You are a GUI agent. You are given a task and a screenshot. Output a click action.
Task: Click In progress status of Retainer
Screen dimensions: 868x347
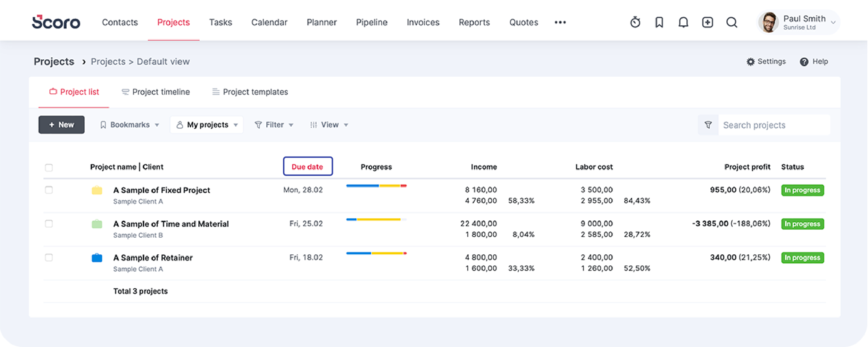pos(802,257)
